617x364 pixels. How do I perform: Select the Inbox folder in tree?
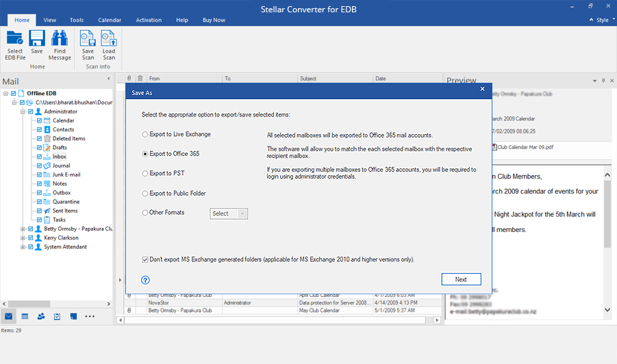60,157
